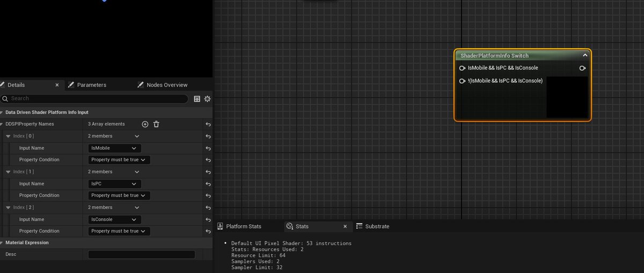Open Property Condition dropdown under Index [ 0 ]
The image size is (644, 273).
[119, 160]
